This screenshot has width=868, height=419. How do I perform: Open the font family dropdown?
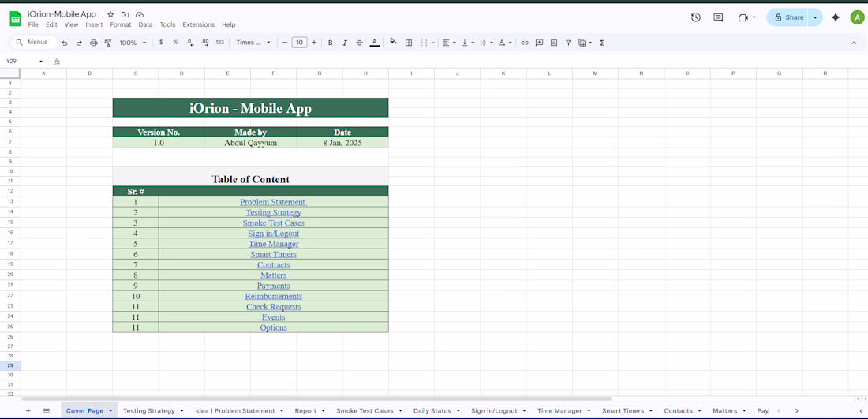tap(253, 43)
